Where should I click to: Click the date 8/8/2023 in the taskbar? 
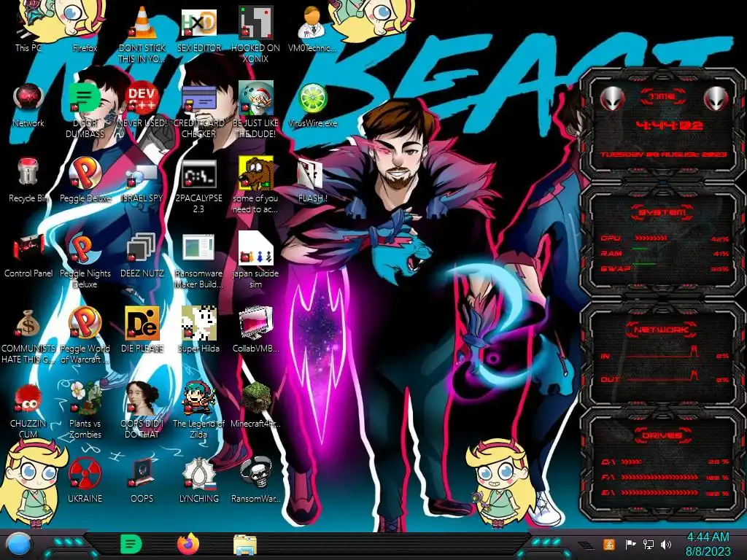click(x=708, y=552)
